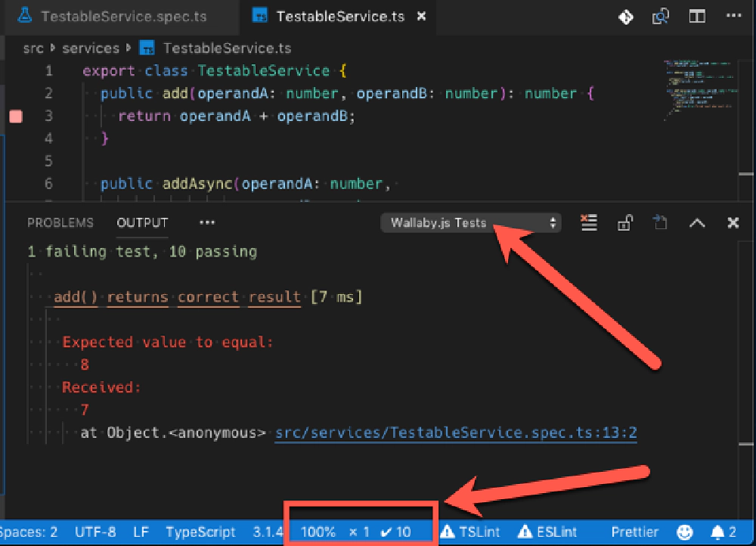Open notifications via the bell icon
756x546 pixels.
pyautogui.click(x=723, y=532)
